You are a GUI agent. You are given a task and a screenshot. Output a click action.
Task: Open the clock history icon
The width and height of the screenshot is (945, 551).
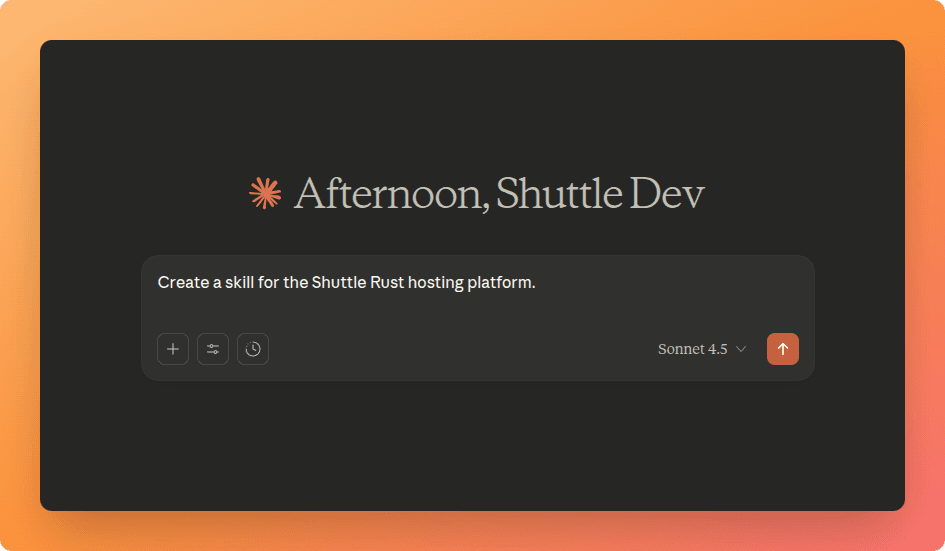(253, 349)
